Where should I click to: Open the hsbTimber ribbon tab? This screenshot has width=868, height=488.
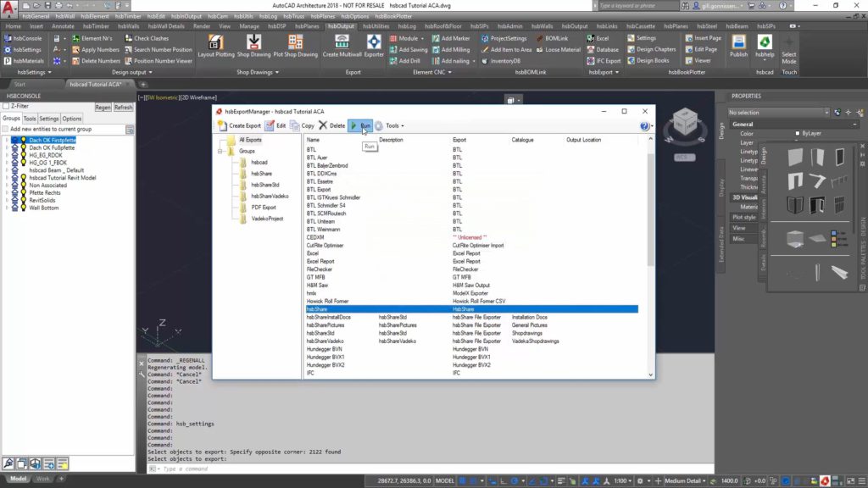(96, 26)
